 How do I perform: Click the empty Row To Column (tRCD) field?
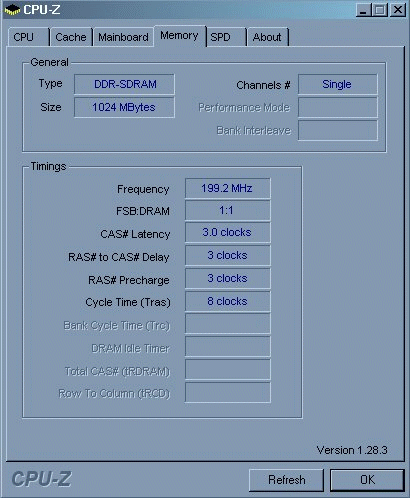228,392
